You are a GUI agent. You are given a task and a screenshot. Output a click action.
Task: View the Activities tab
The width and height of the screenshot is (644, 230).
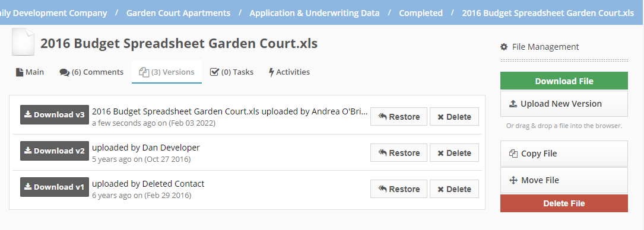point(289,72)
